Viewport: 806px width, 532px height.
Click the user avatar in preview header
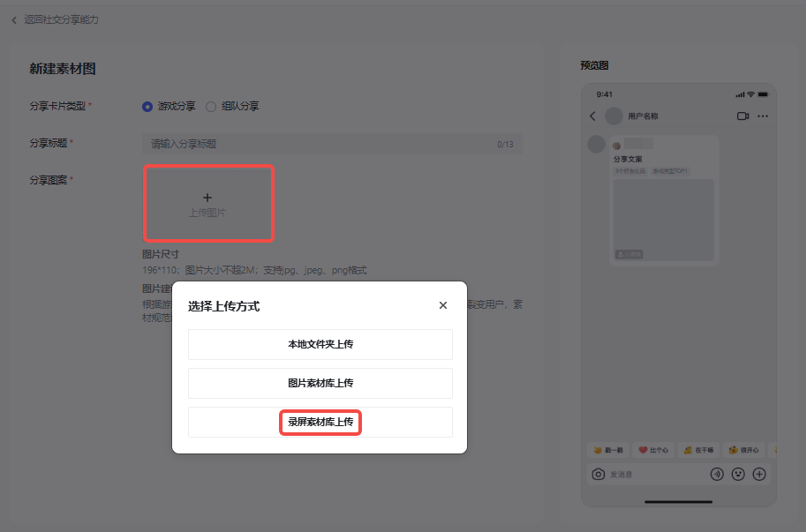click(614, 116)
